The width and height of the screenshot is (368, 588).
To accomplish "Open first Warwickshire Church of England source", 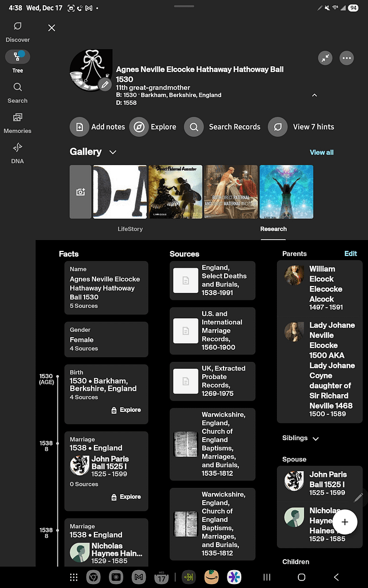I will pos(213,444).
